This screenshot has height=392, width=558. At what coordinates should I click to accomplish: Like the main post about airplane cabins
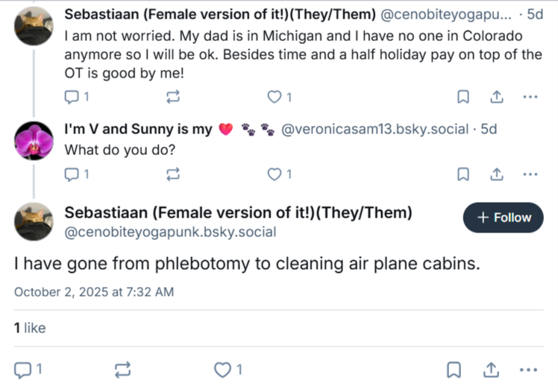point(228,370)
